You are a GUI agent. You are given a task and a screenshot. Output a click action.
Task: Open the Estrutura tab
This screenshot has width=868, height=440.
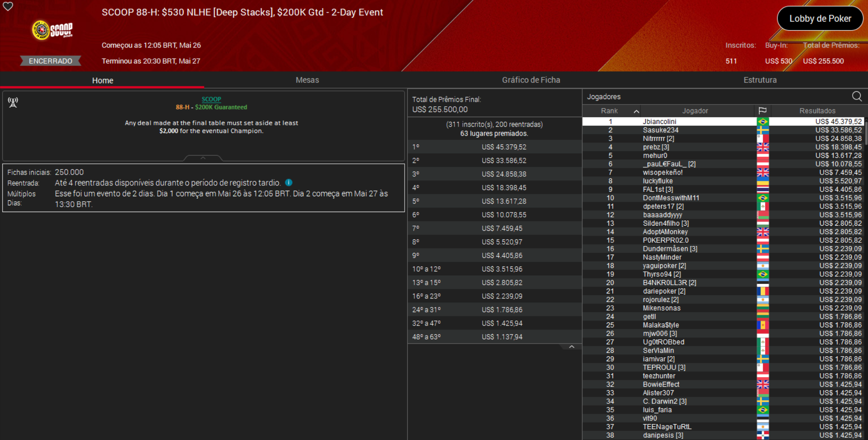[760, 80]
